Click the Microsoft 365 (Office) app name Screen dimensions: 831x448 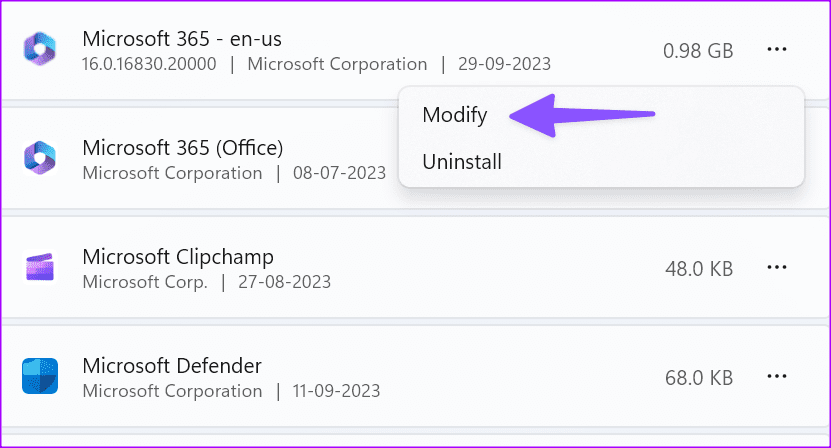click(x=183, y=148)
